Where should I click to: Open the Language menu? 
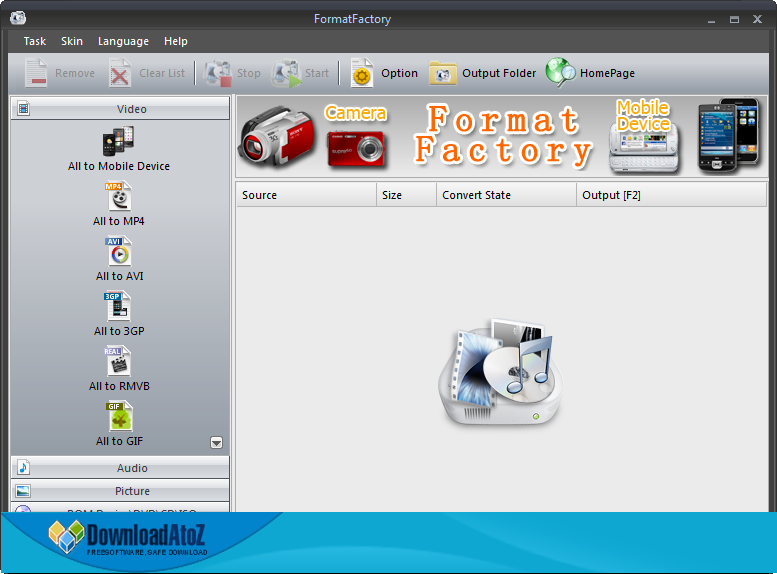pyautogui.click(x=123, y=41)
